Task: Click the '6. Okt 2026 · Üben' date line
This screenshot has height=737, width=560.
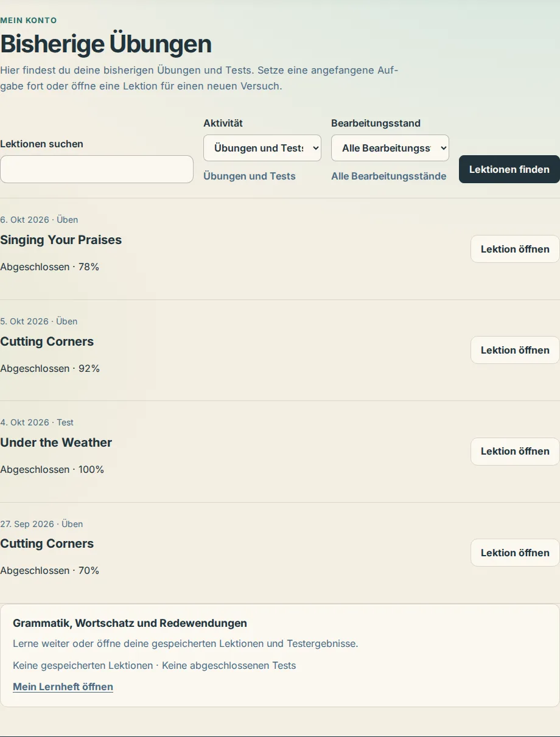Action: pyautogui.click(x=39, y=220)
